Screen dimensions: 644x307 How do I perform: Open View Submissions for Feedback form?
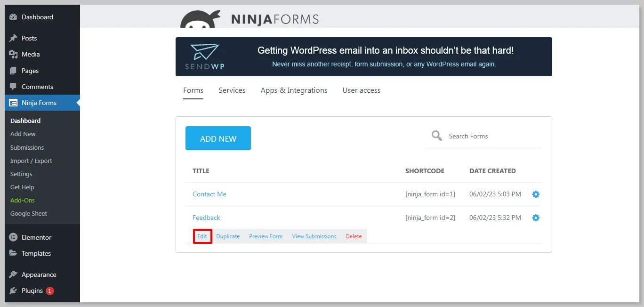314,236
